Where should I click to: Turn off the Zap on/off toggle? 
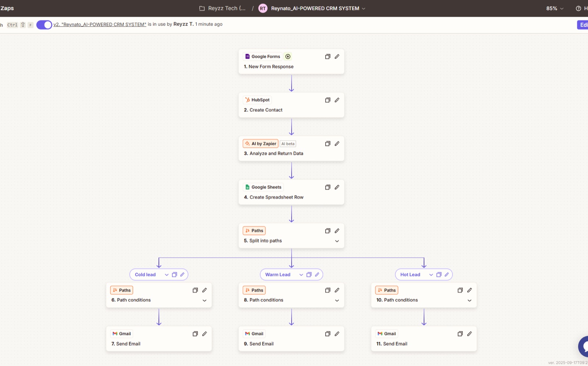click(x=44, y=25)
